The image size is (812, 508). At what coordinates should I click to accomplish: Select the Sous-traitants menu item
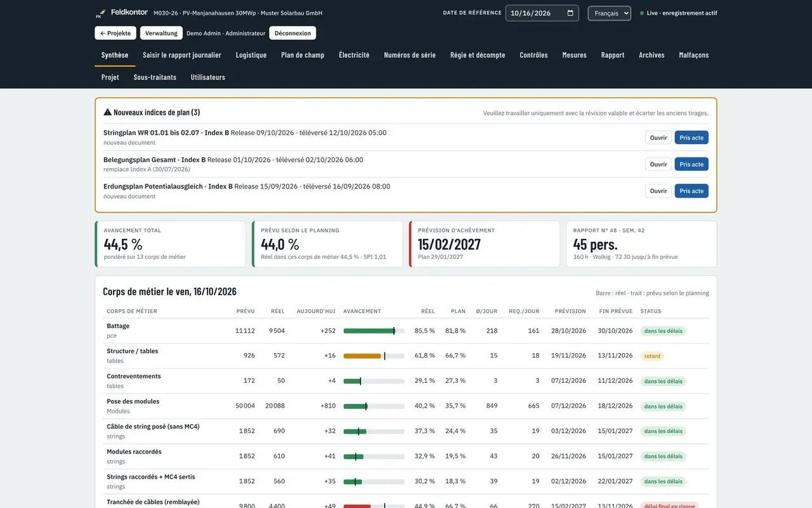pos(155,77)
